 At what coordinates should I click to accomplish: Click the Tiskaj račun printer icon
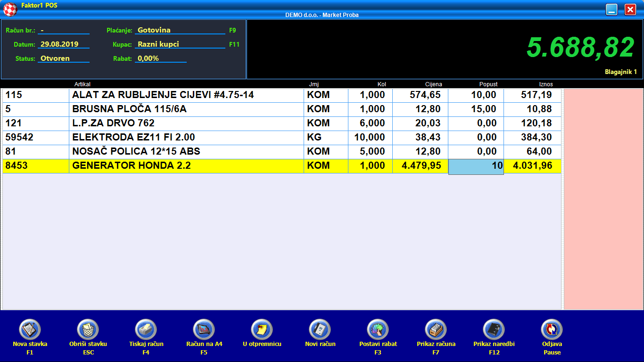click(x=146, y=329)
